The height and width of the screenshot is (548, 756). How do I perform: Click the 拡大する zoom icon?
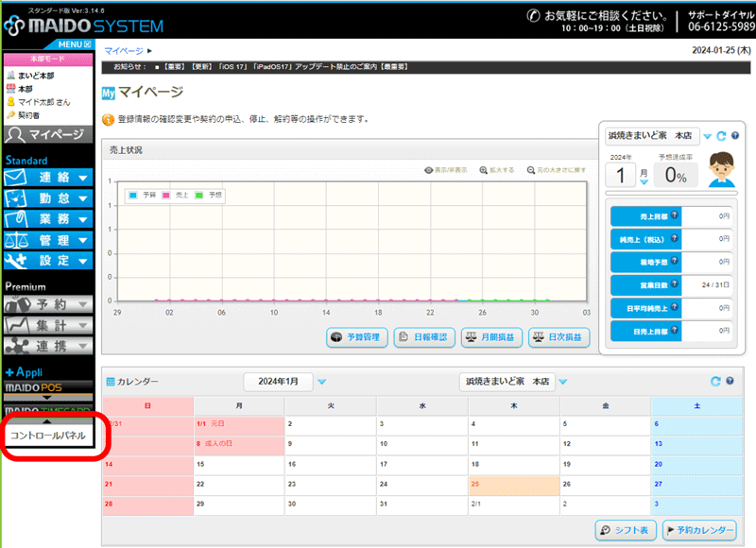click(x=483, y=170)
